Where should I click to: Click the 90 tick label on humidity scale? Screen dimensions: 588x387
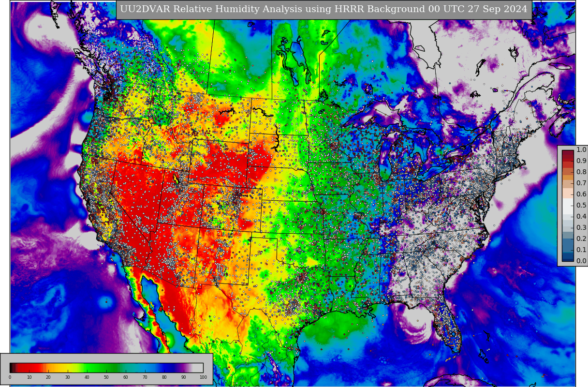pos(184,377)
